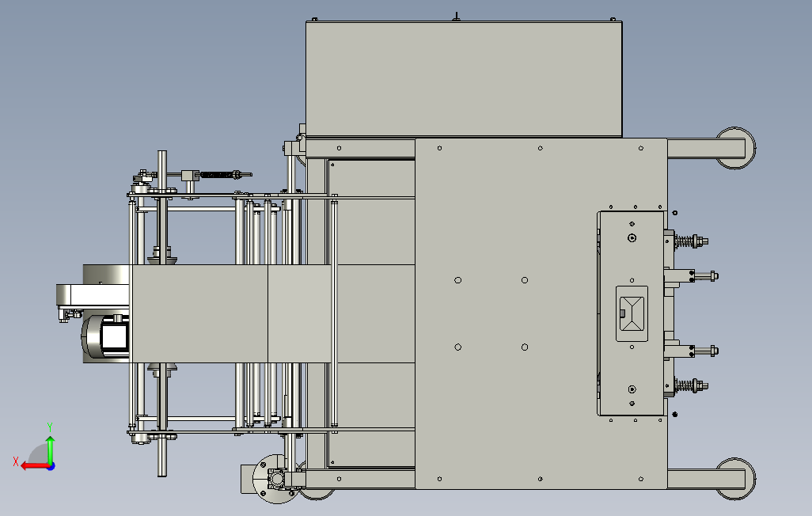Click the blue Z axis origin dot

pyautogui.click(x=51, y=466)
